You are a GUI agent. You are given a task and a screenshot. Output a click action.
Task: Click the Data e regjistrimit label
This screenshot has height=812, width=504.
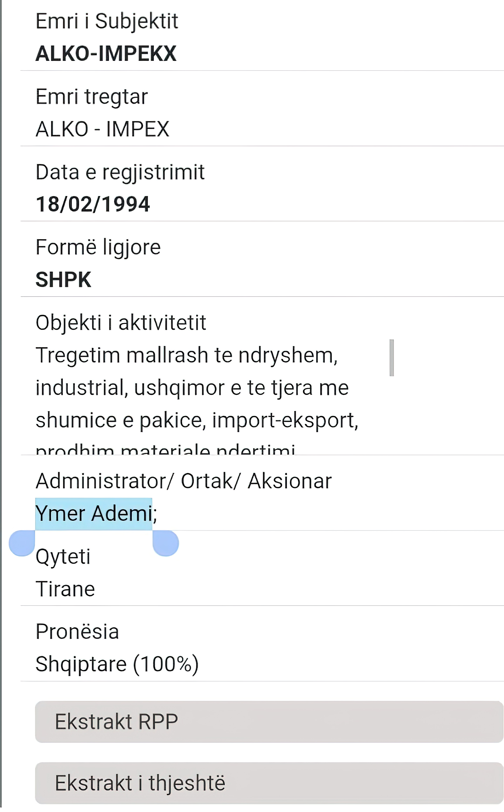(120, 172)
